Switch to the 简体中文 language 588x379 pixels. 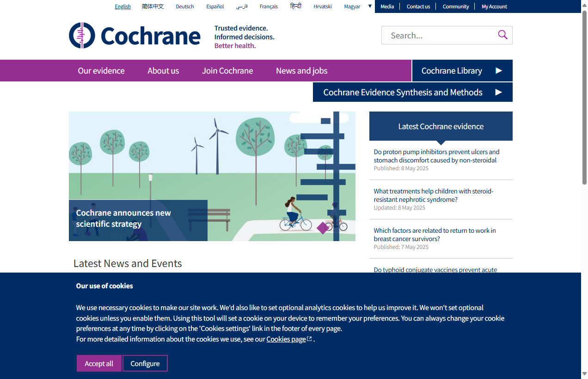click(x=153, y=6)
